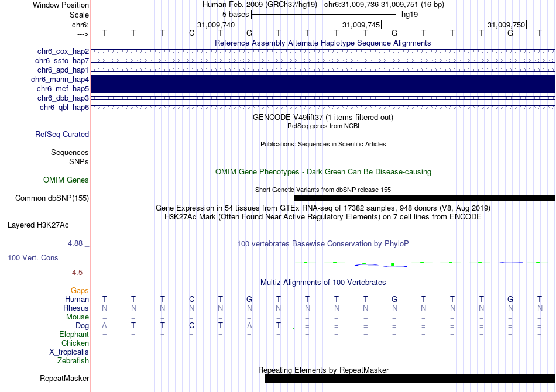Click the Dog species row label

click(83, 326)
